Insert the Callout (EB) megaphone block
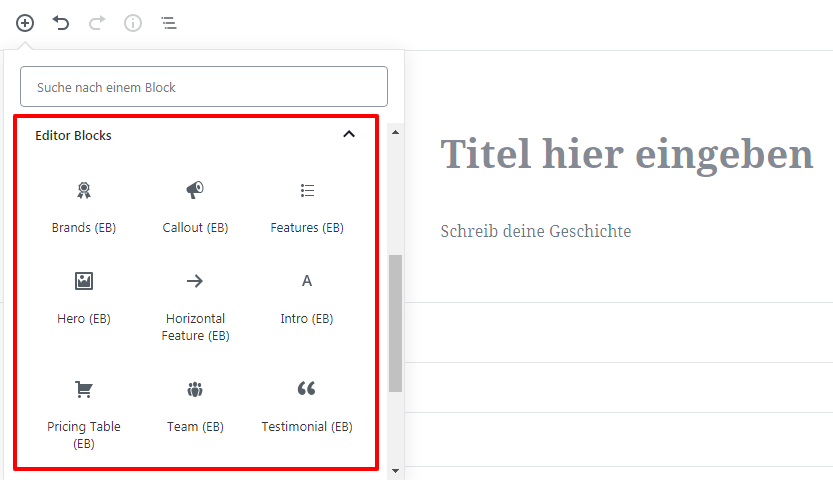Image resolution: width=833 pixels, height=480 pixels. 195,207
